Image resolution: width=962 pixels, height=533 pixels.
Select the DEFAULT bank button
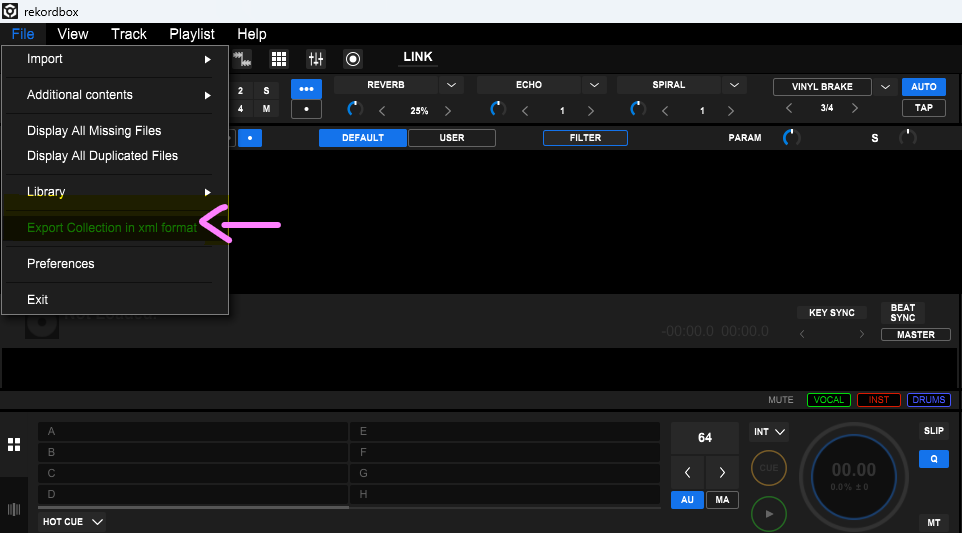[363, 138]
